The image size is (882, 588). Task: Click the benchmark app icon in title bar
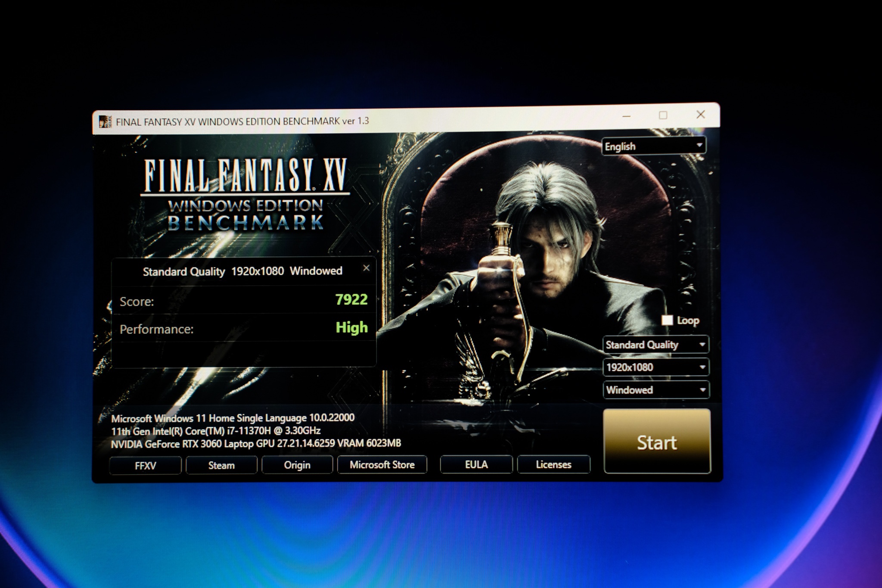click(105, 122)
